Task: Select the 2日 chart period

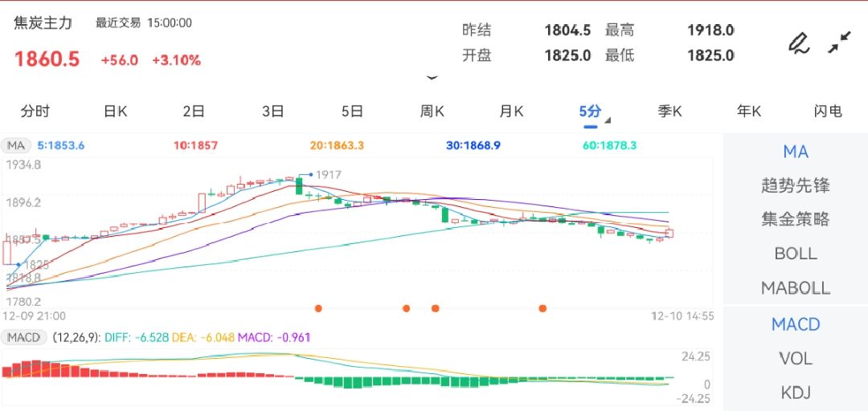Action: tap(194, 112)
